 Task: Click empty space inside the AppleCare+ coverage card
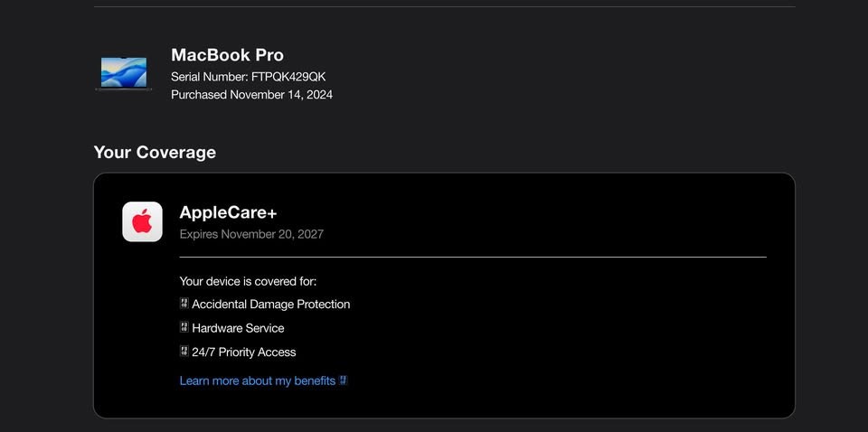click(588, 343)
